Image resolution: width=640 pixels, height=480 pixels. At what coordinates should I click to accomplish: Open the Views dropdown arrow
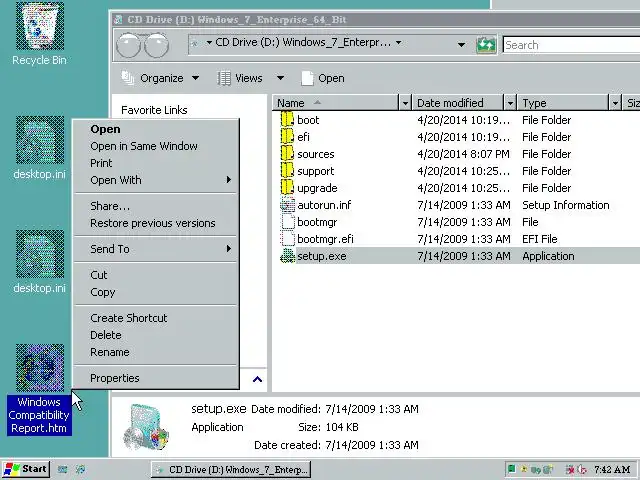pyautogui.click(x=280, y=78)
